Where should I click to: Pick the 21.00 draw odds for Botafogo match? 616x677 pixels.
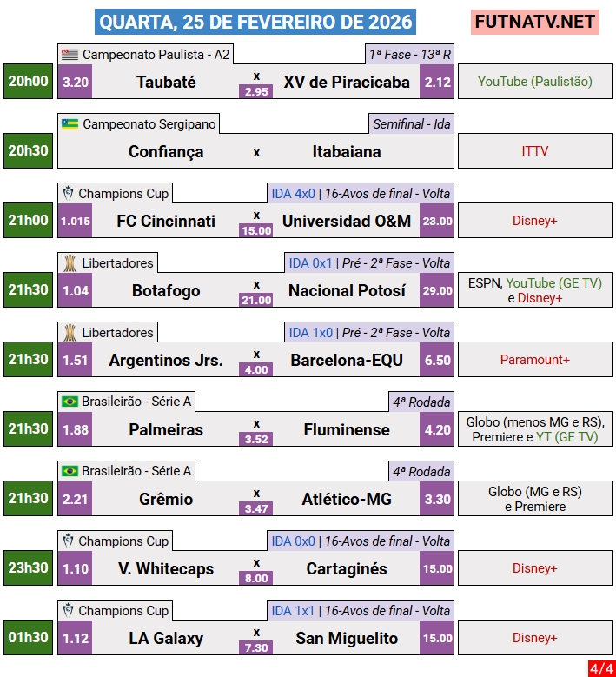pos(256,300)
